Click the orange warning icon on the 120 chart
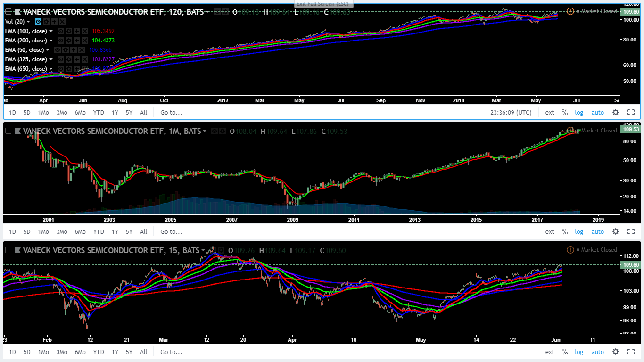Image resolution: width=644 pixels, height=362 pixels. click(570, 11)
